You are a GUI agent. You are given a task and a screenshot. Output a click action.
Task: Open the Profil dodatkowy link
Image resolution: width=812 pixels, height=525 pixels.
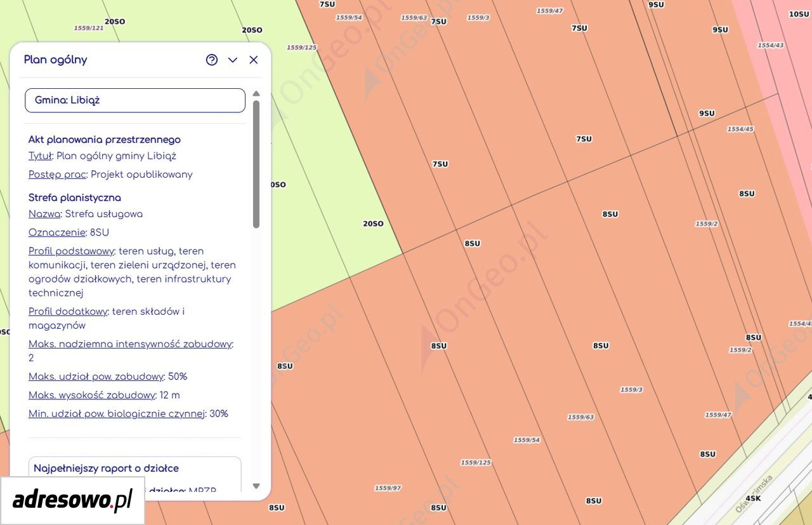[68, 311]
